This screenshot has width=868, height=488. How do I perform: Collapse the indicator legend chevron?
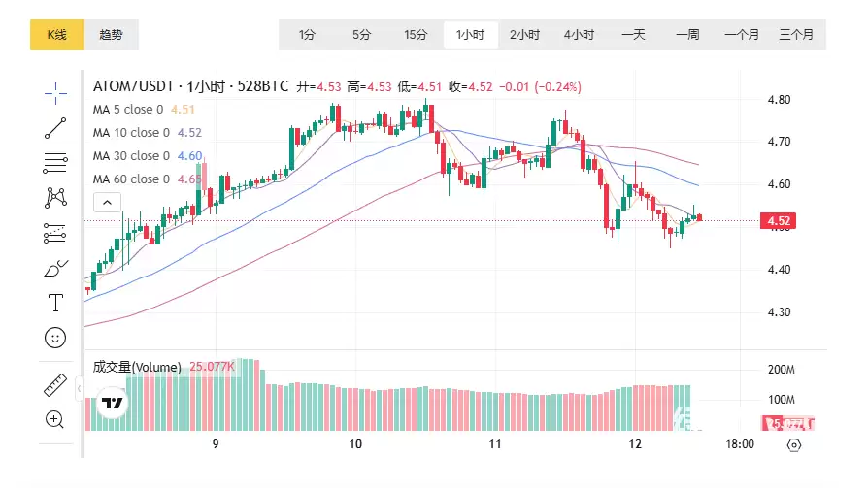107,203
